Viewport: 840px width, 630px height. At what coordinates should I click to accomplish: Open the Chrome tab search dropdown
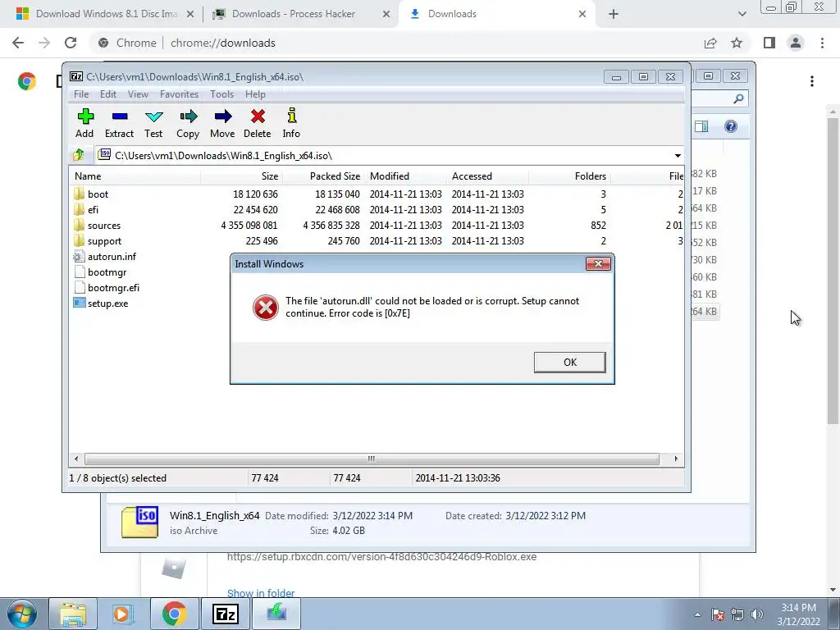742,14
